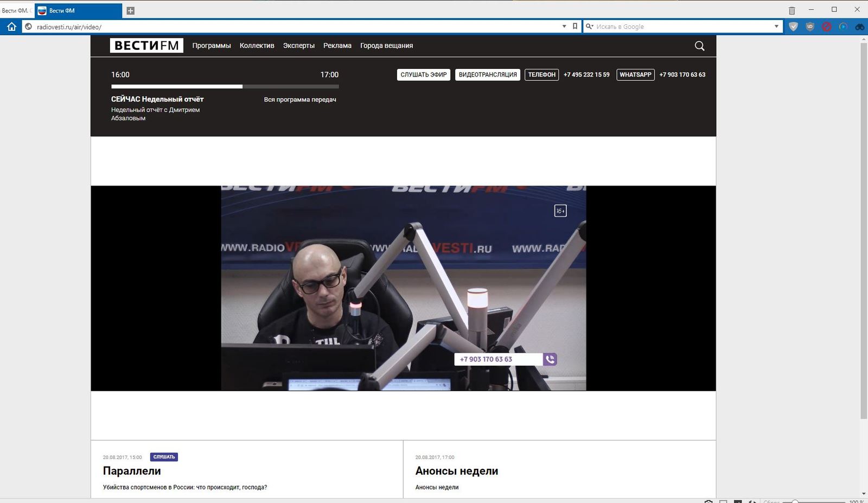Click the white shield checkmark extension icon

(x=793, y=26)
